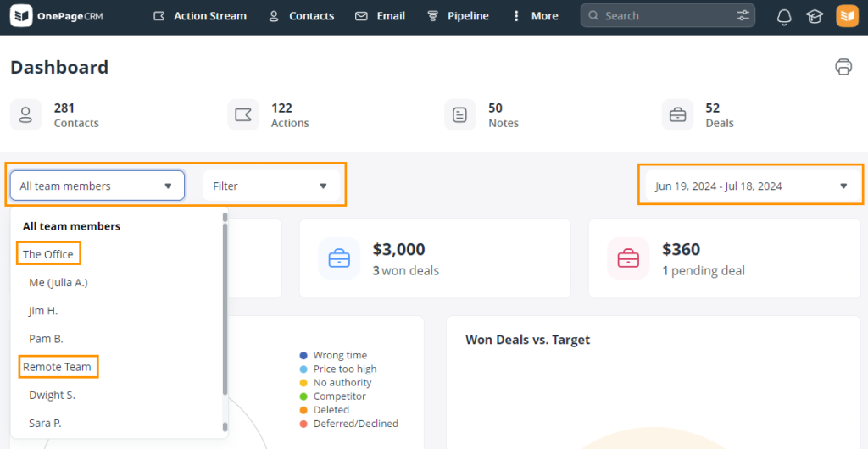Open the Pipeline menu item

point(458,16)
